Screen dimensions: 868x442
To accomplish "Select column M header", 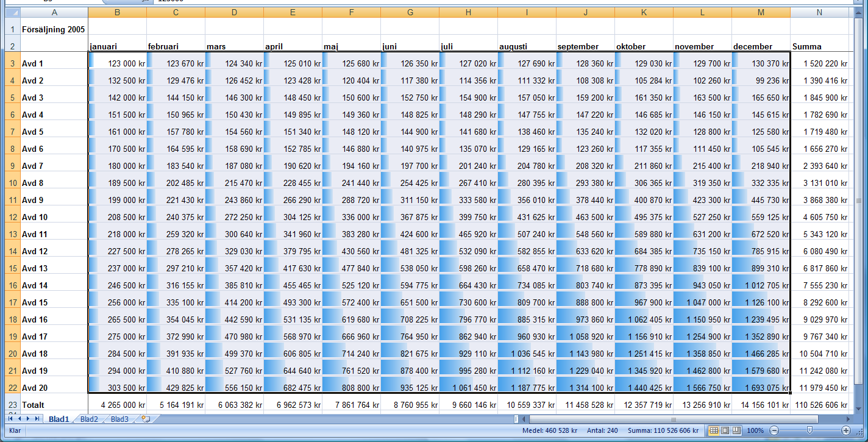I will point(761,12).
